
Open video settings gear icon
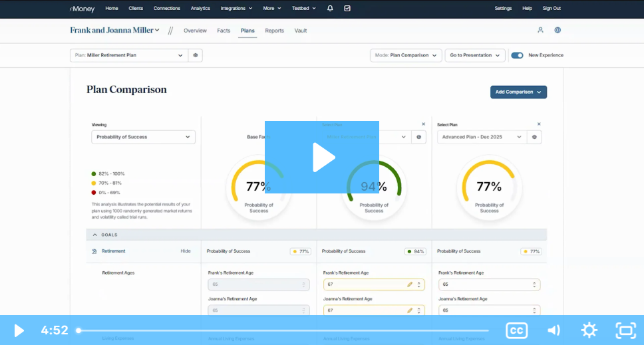click(x=589, y=330)
